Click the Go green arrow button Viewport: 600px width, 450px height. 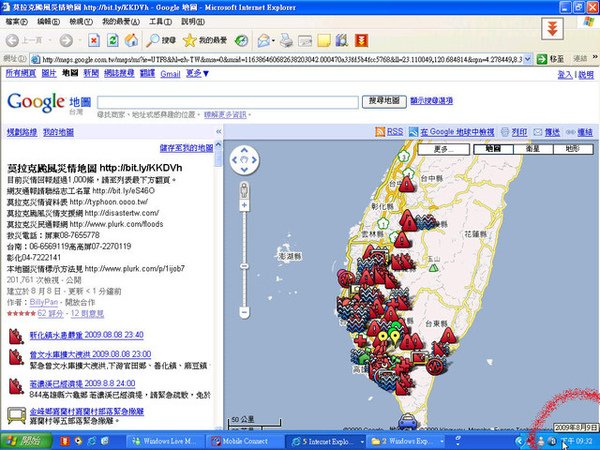[x=542, y=59]
